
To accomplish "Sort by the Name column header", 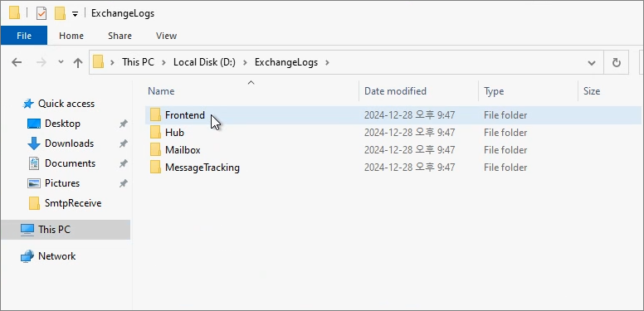I will (161, 91).
